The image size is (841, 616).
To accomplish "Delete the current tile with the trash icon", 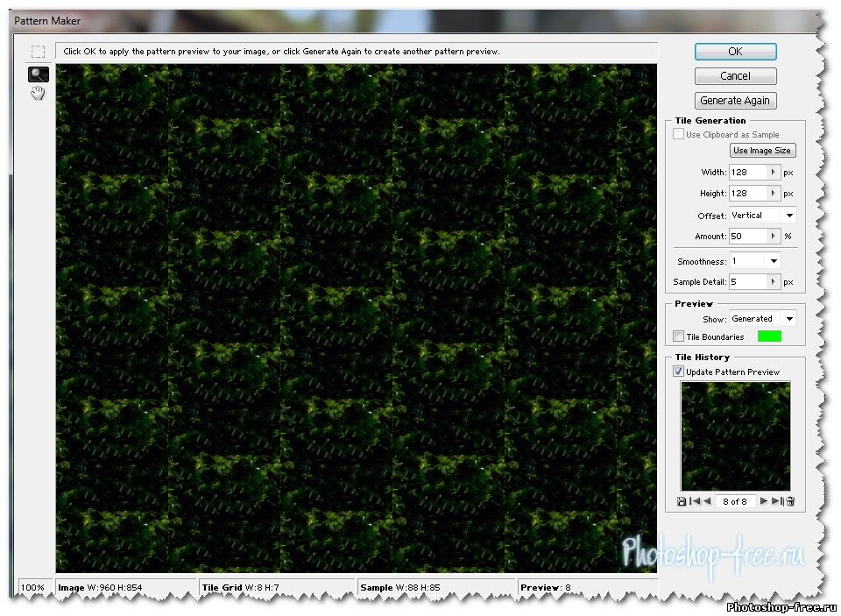I will click(790, 501).
